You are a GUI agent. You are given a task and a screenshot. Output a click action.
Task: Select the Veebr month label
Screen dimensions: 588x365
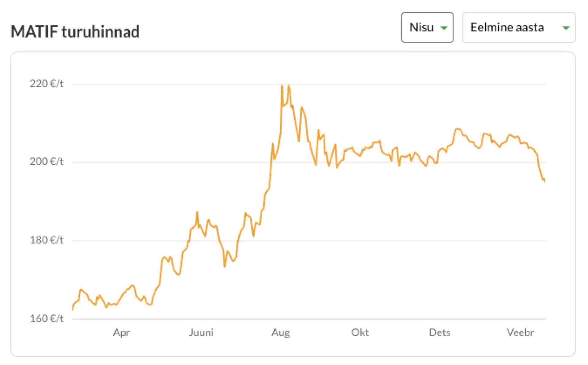coord(520,333)
